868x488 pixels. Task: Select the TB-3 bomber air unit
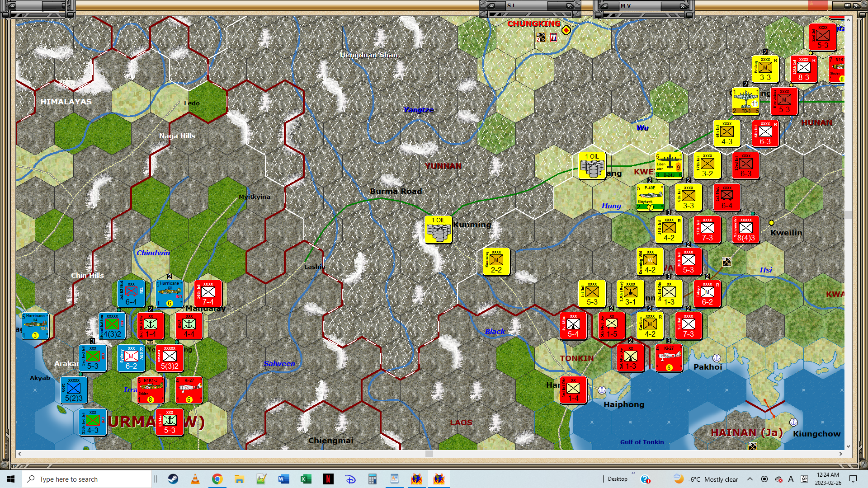tap(745, 101)
